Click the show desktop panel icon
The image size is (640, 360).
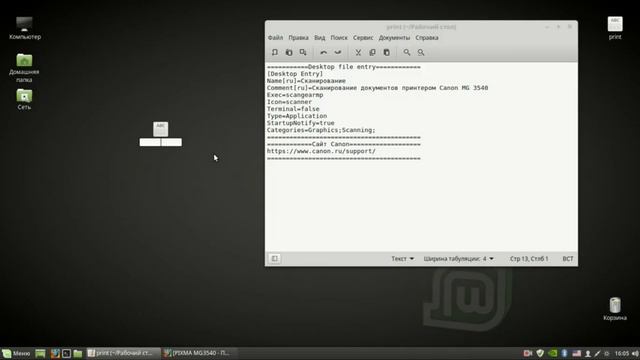[x=40, y=353]
